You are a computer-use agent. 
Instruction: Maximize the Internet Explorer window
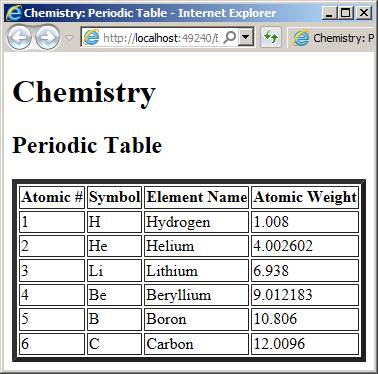[x=346, y=13]
